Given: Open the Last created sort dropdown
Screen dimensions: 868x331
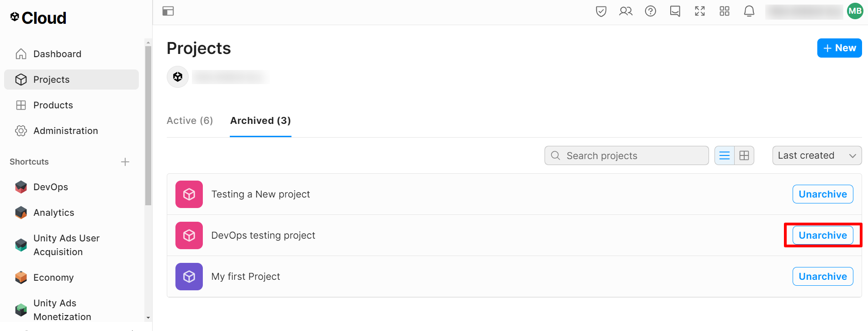Looking at the screenshot, I should (x=816, y=155).
